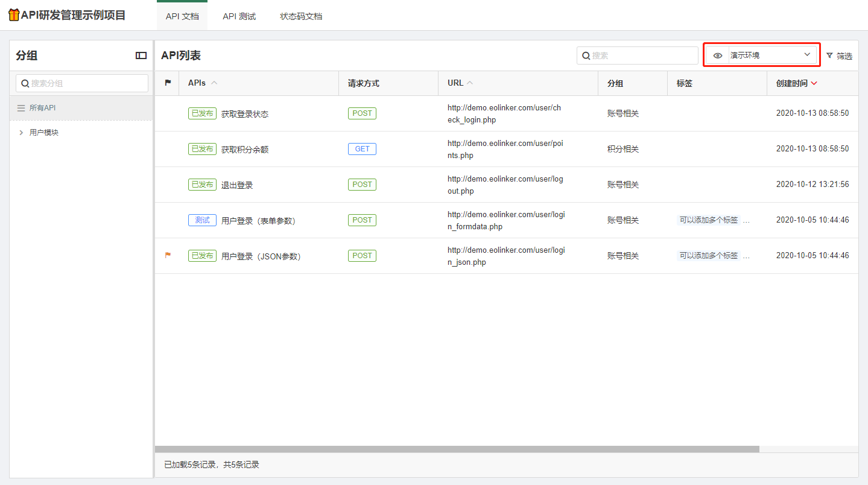This screenshot has height=485, width=868.
Task: Focus the 搜索分组 search field
Action: [x=82, y=83]
